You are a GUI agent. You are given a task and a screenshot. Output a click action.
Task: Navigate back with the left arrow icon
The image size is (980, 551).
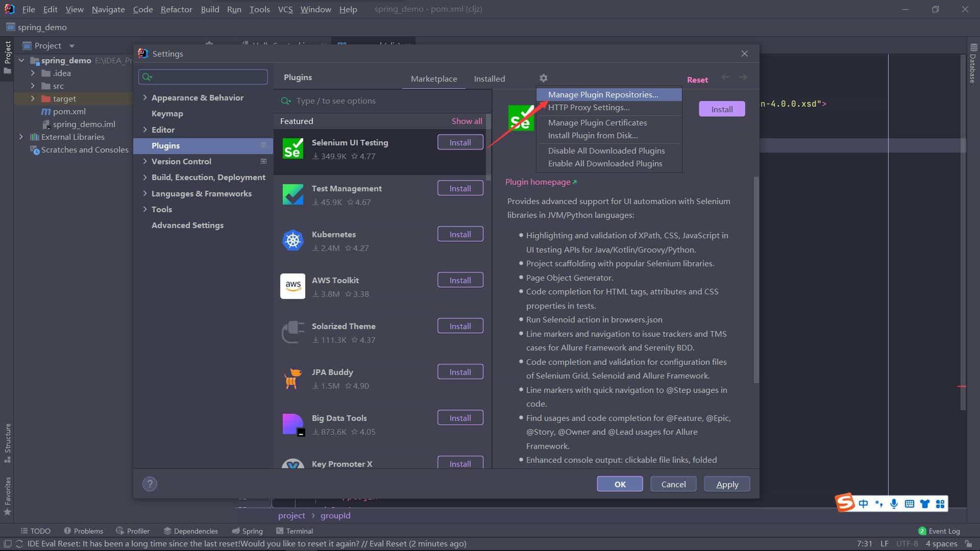725,77
